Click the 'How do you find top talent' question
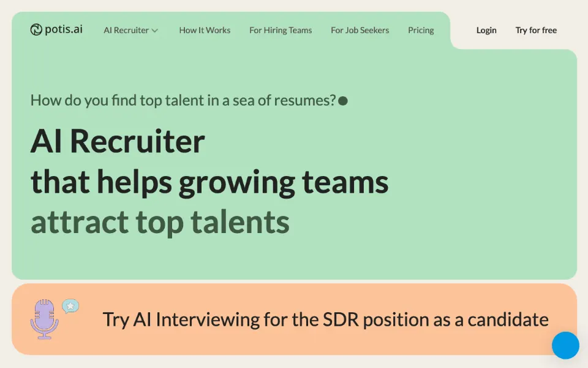This screenshot has width=588, height=368. point(183,100)
